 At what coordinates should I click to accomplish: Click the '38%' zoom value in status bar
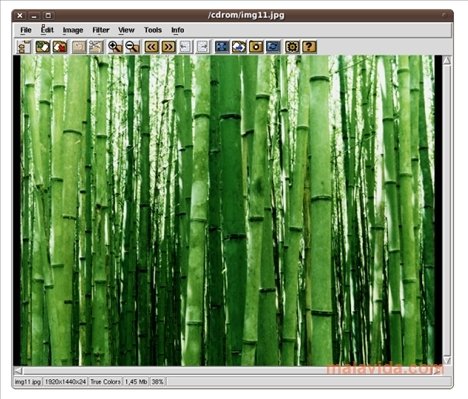(x=158, y=382)
